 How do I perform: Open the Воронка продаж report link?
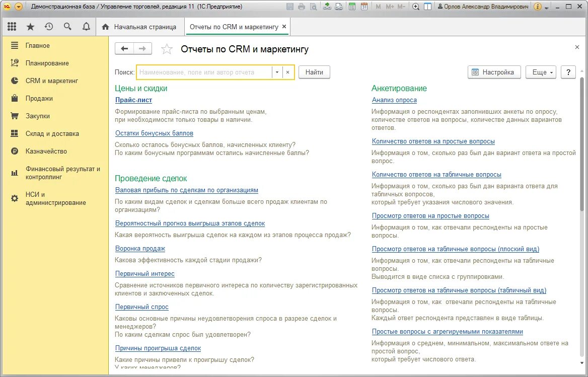[140, 249]
